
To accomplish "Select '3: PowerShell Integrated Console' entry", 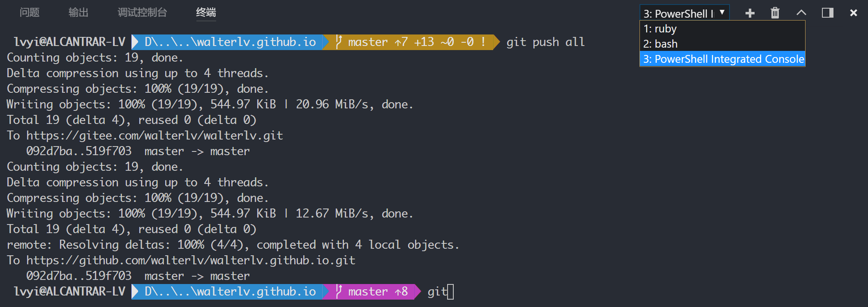I will [x=723, y=59].
